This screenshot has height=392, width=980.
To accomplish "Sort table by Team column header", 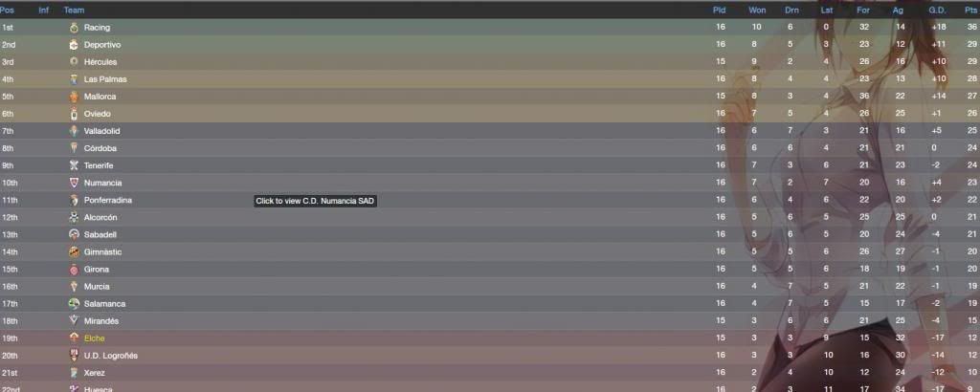I will pyautogui.click(x=74, y=10).
